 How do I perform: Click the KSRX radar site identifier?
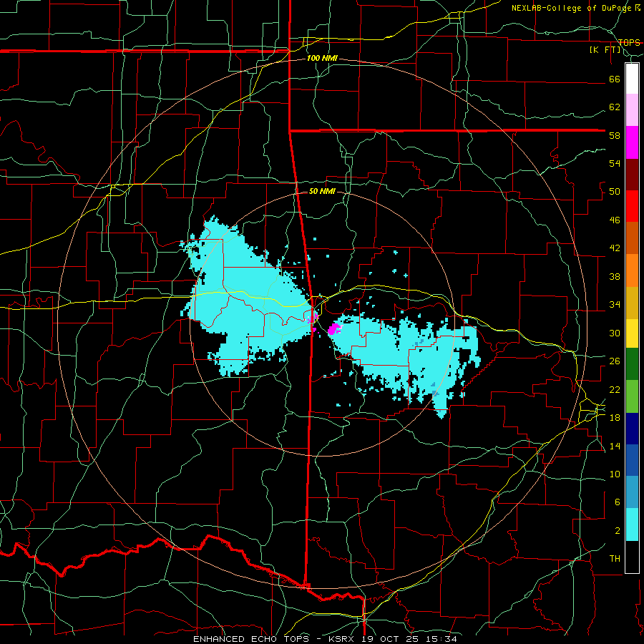(x=343, y=639)
